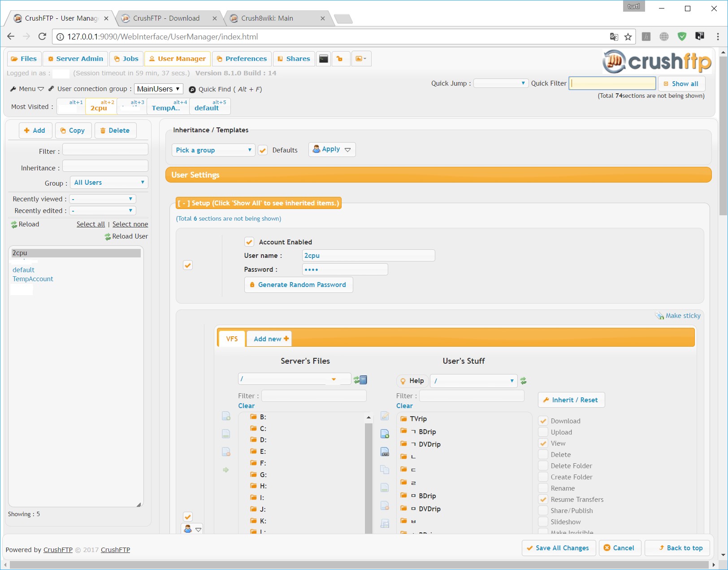
Task: Select the VFS tab
Action: [232, 339]
